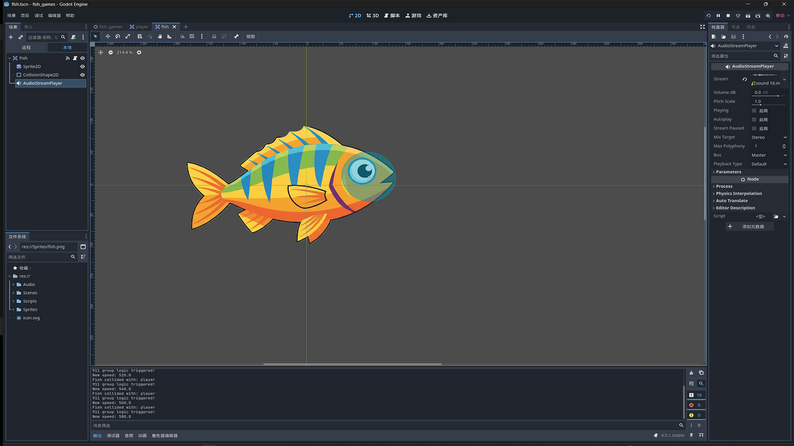This screenshot has width=794, height=446.
Task: Click the AudioStreamPlayer class header button
Action: tap(749, 66)
